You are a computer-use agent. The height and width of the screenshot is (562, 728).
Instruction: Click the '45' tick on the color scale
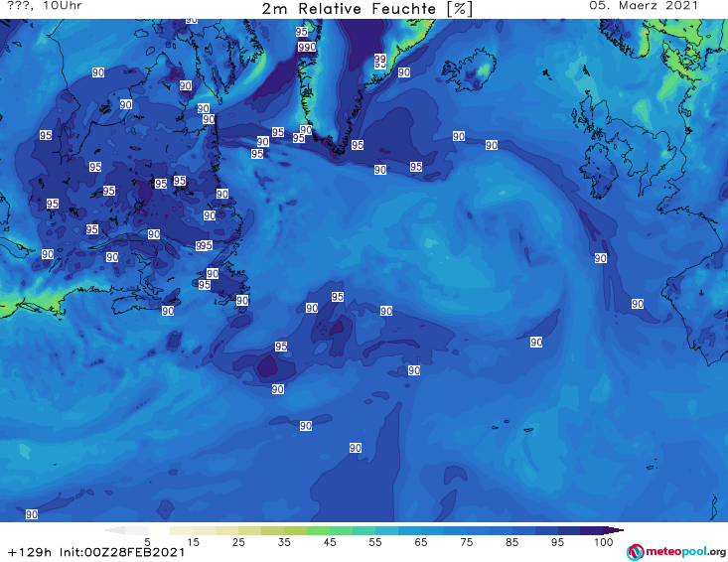pos(330,542)
